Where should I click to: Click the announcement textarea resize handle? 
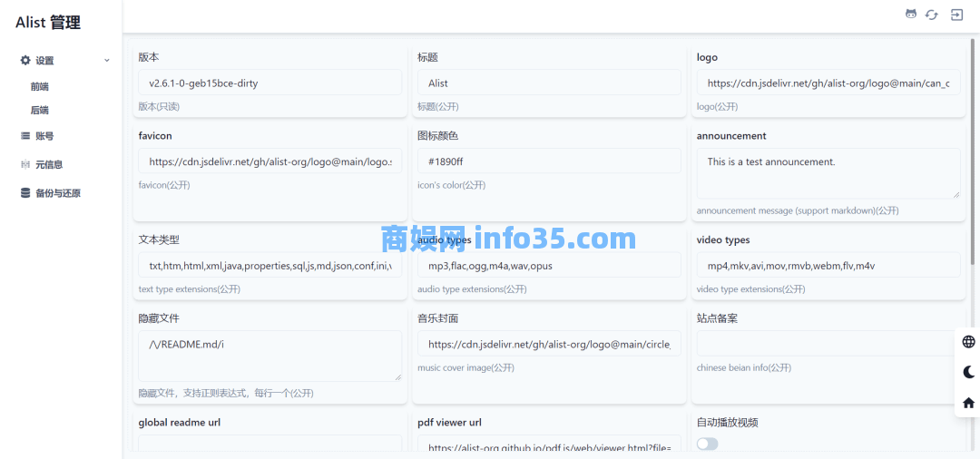[956, 195]
